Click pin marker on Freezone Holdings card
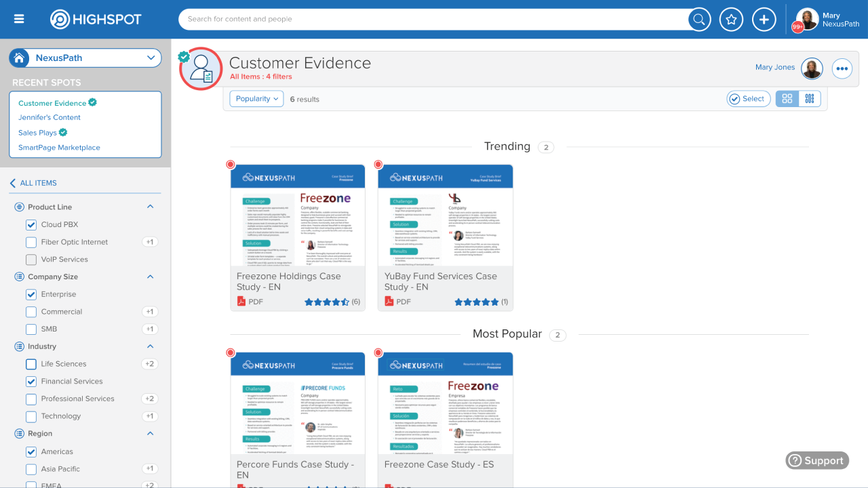The height and width of the screenshot is (488, 868). (231, 165)
